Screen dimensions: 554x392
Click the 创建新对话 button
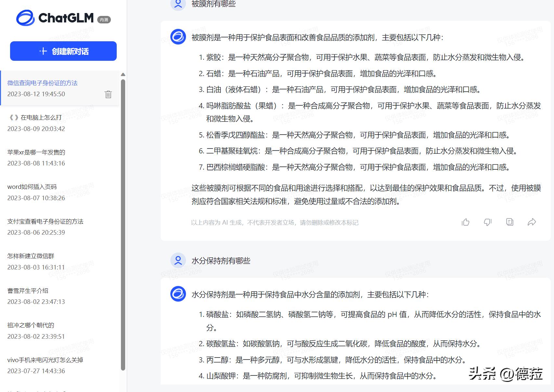63,51
